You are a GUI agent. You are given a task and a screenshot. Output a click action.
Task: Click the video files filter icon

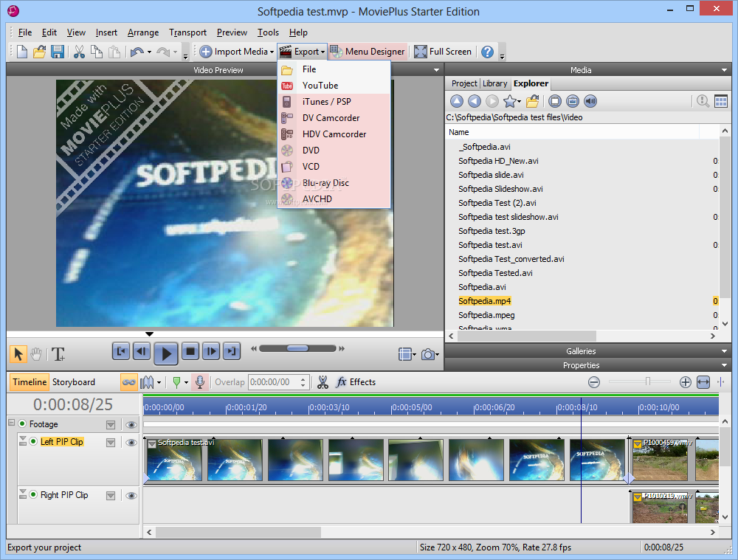pos(555,101)
